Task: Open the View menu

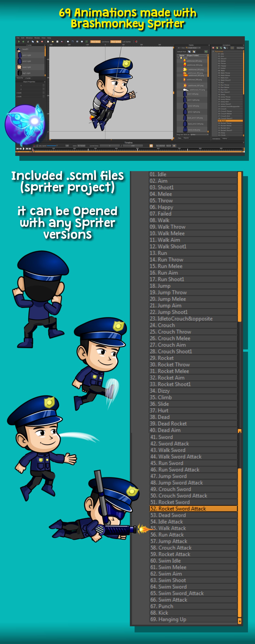Action: tap(44, 38)
